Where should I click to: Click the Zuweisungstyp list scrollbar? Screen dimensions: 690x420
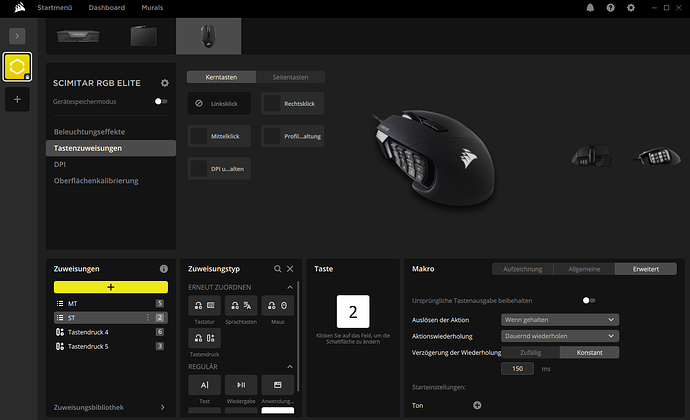click(x=298, y=336)
